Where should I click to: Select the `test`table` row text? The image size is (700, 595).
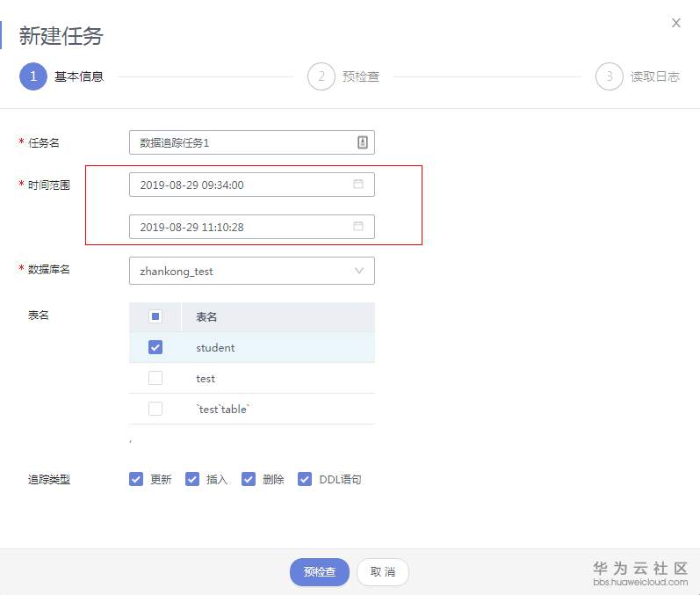(x=223, y=410)
